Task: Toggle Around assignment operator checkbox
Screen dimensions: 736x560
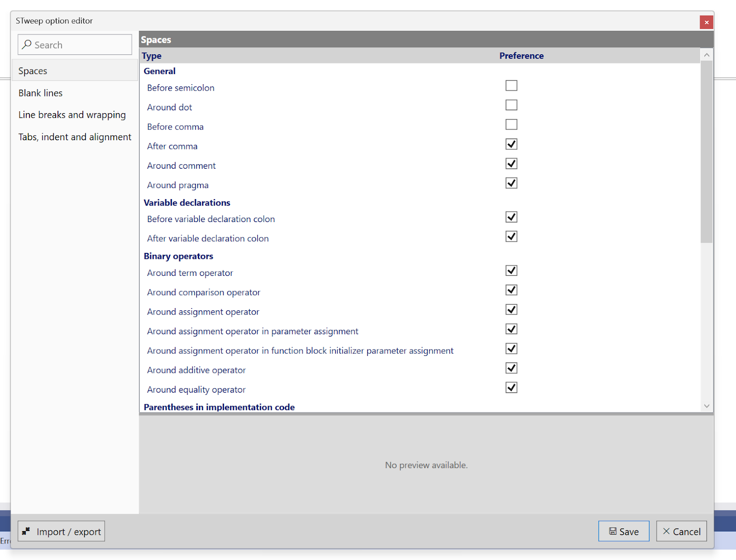Action: [511, 309]
